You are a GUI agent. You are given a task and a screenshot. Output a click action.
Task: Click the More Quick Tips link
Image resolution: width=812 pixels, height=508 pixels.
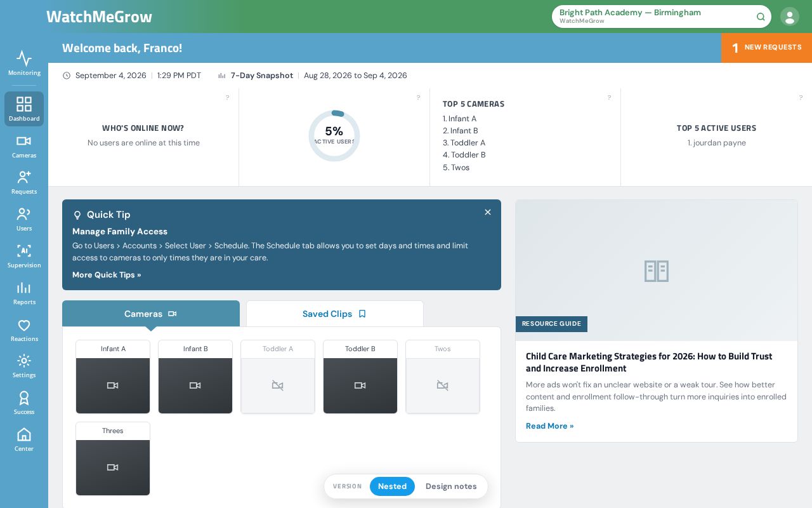tap(107, 275)
